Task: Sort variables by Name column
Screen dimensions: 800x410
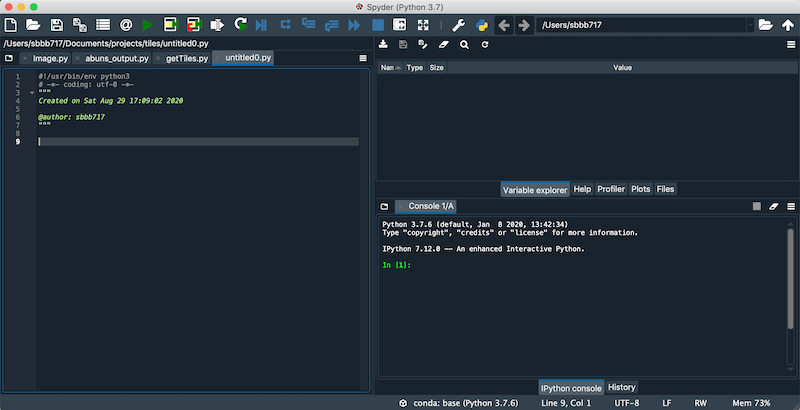Action: point(390,68)
